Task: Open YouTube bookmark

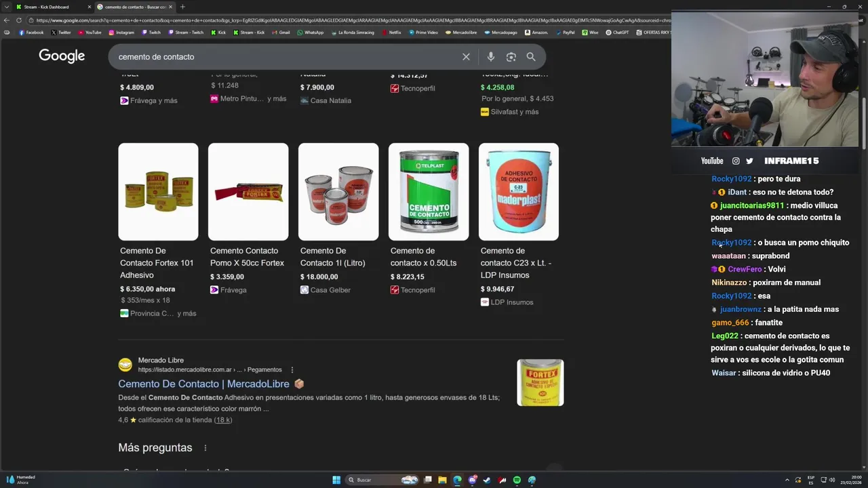Action: (90, 33)
